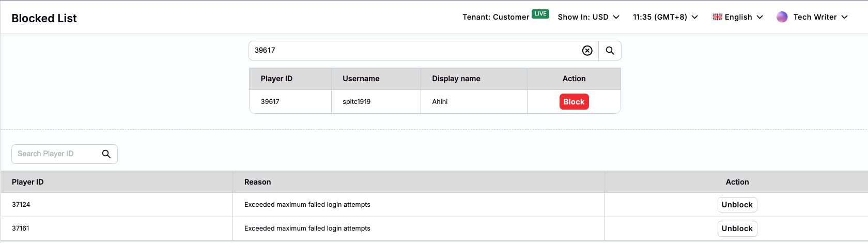Click the Username column header
868x243 pixels.
coord(361,79)
